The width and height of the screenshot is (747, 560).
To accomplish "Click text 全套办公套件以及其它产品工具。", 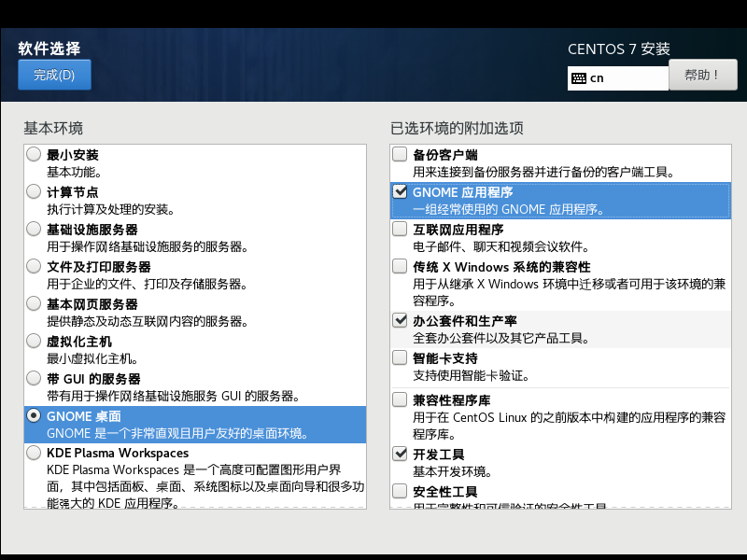I will [x=501, y=339].
